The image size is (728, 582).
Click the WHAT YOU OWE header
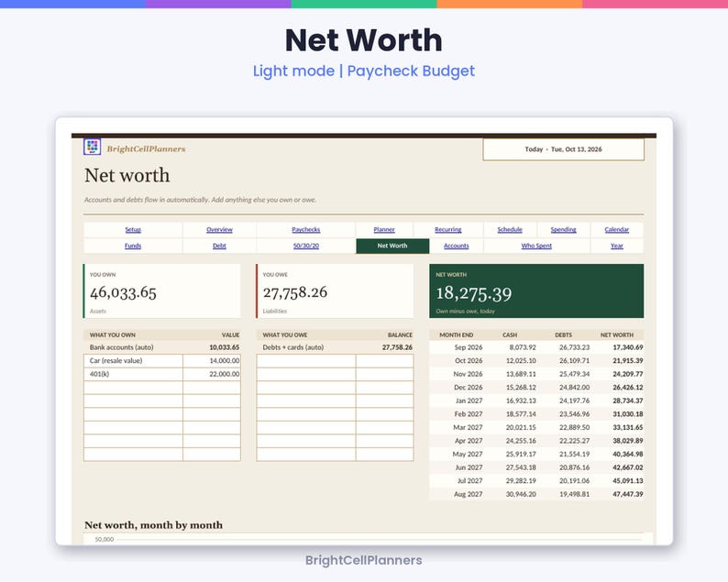pos(285,335)
